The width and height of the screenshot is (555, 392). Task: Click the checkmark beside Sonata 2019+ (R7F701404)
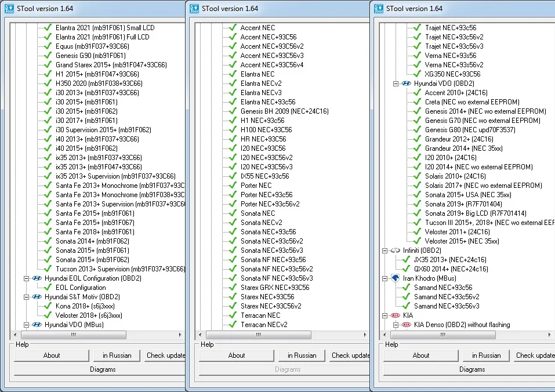(418, 204)
